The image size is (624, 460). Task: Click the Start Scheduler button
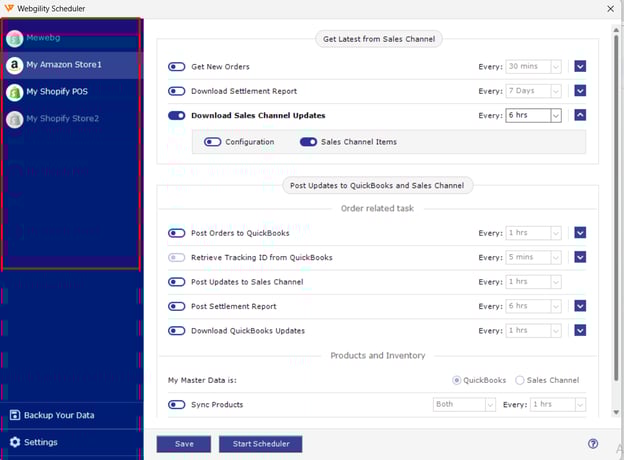[x=261, y=444]
